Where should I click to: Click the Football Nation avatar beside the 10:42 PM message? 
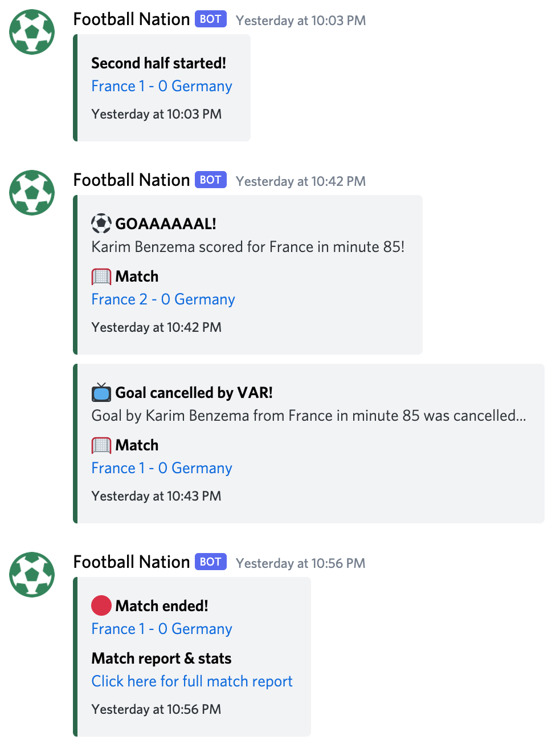pyautogui.click(x=32, y=193)
